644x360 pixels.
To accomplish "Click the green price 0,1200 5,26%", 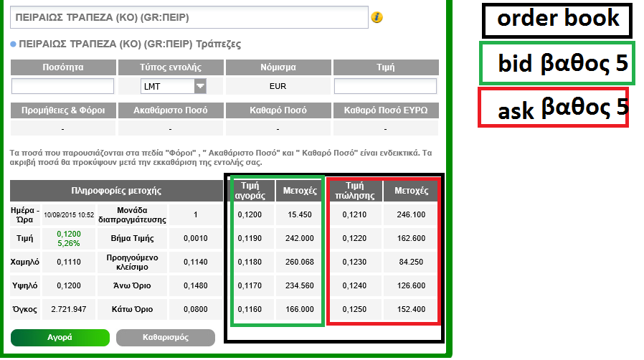I will pyautogui.click(x=69, y=239).
